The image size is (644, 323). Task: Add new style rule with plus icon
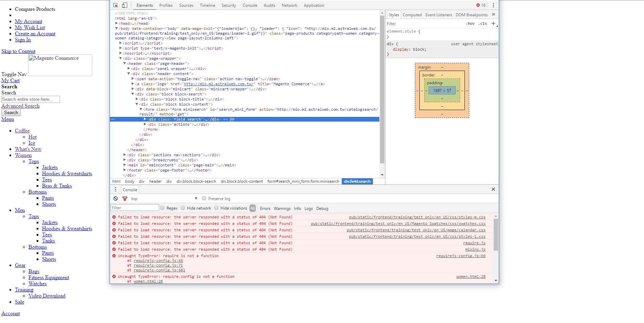(493, 23)
